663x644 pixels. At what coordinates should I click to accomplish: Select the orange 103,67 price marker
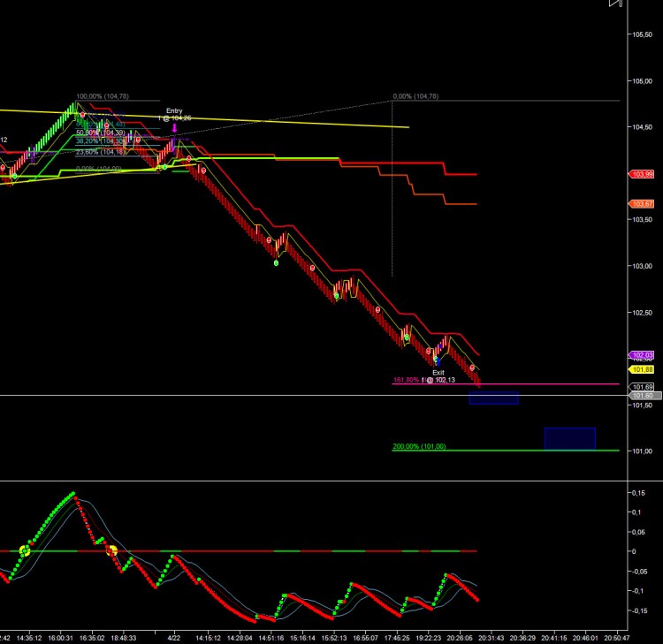click(x=642, y=204)
